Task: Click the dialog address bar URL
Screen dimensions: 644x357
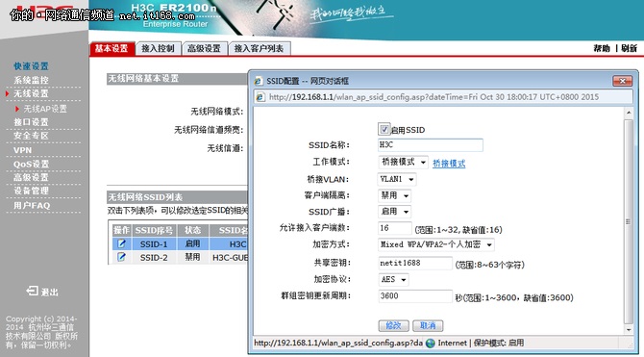Action: [433, 97]
